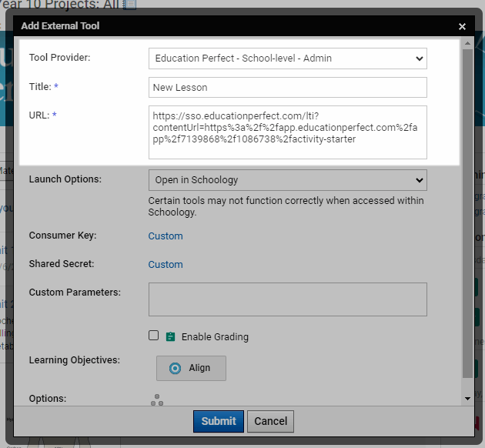
Task: Click the Consumer Key Custom link
Action: [x=166, y=236]
